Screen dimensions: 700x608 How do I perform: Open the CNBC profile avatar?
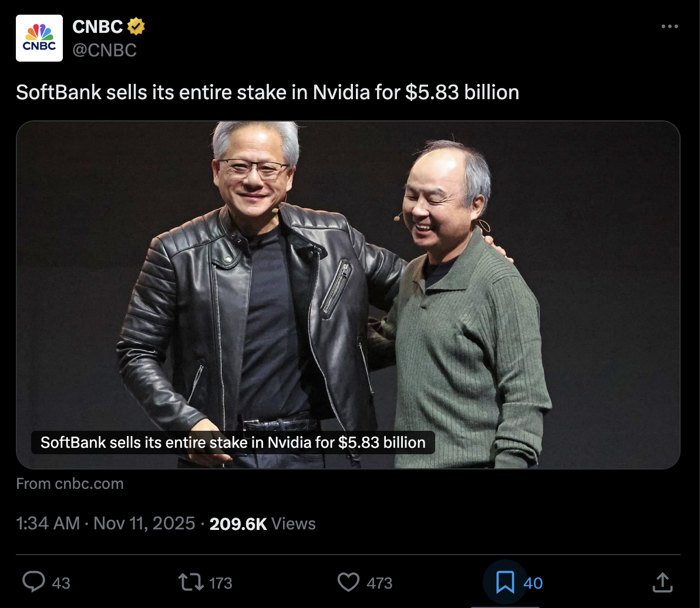click(39, 38)
